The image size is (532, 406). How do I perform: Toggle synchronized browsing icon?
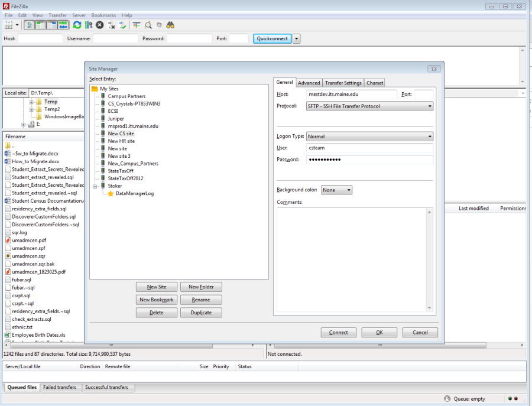pyautogui.click(x=159, y=25)
